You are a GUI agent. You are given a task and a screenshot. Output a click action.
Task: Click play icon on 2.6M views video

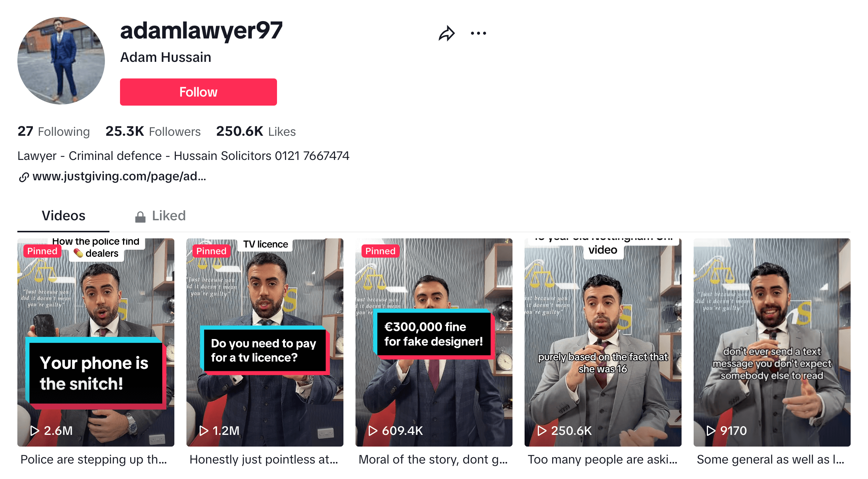pyautogui.click(x=35, y=430)
